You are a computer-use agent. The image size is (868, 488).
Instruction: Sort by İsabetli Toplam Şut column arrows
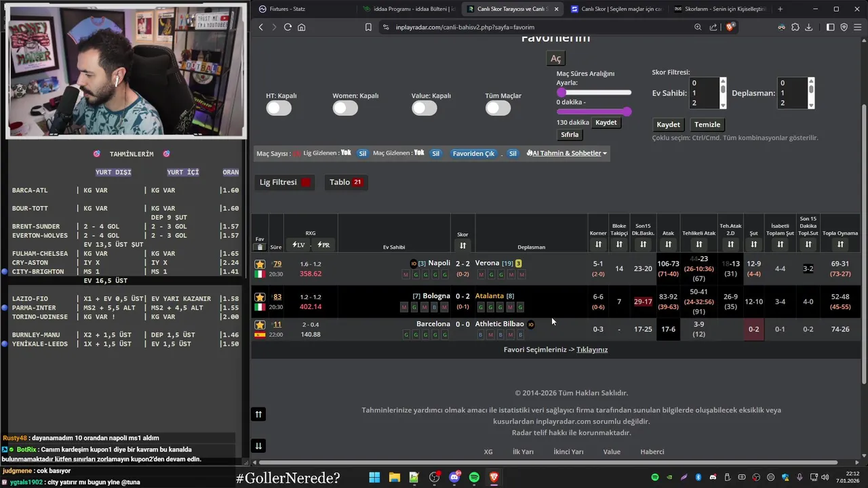(780, 245)
